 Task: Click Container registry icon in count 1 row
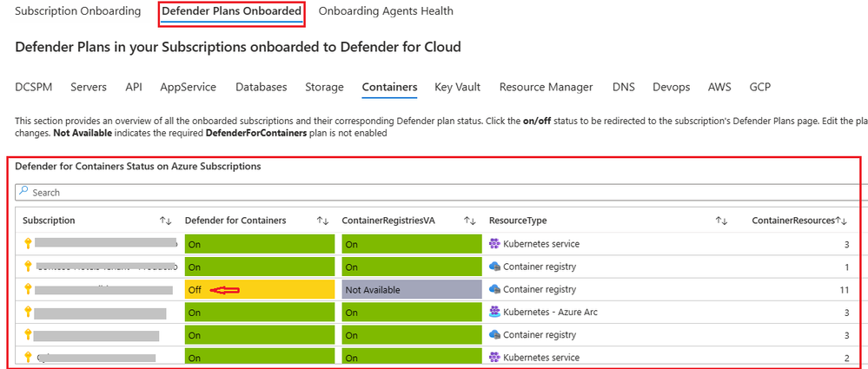coord(494,266)
